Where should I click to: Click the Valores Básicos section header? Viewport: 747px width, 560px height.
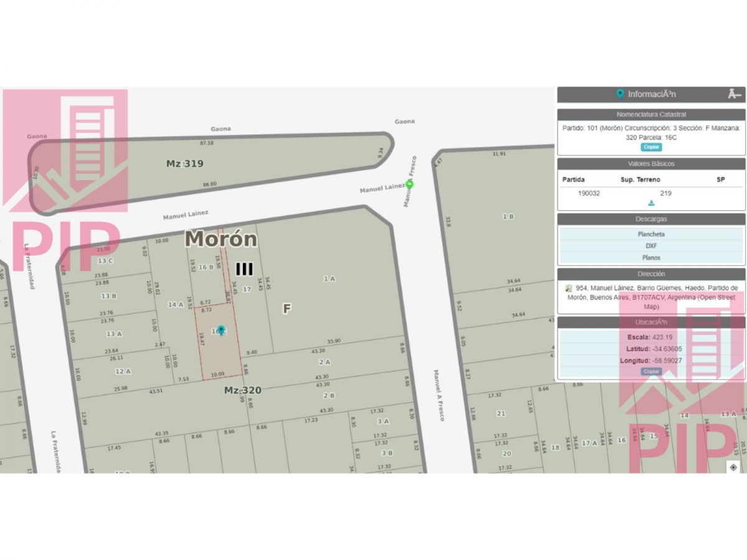[651, 164]
